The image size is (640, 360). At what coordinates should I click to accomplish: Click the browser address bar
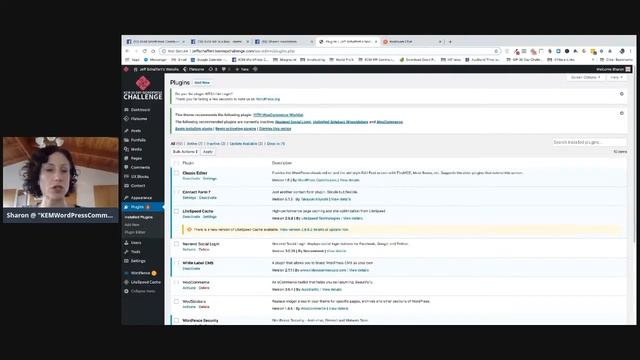click(330, 51)
